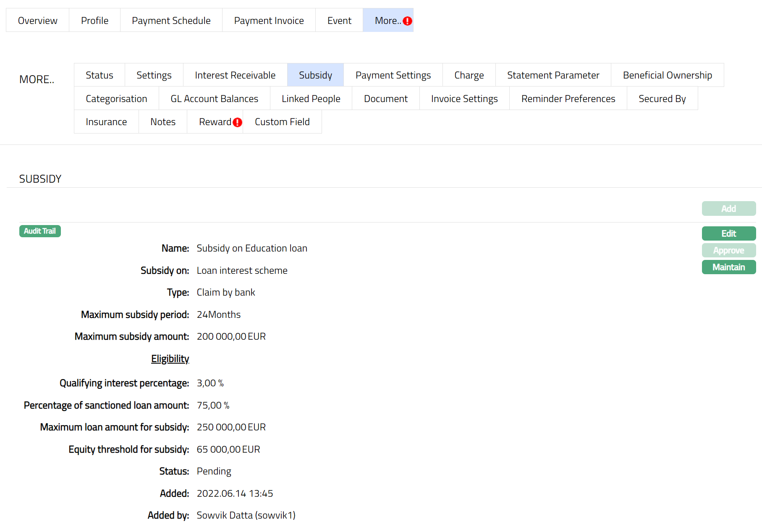
Task: Click the Eligibility heading link
Action: [170, 359]
